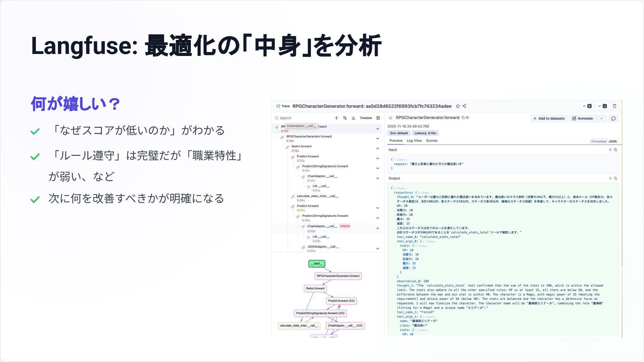Click the share trace icon
This screenshot has width=644, height=362.
464,106
